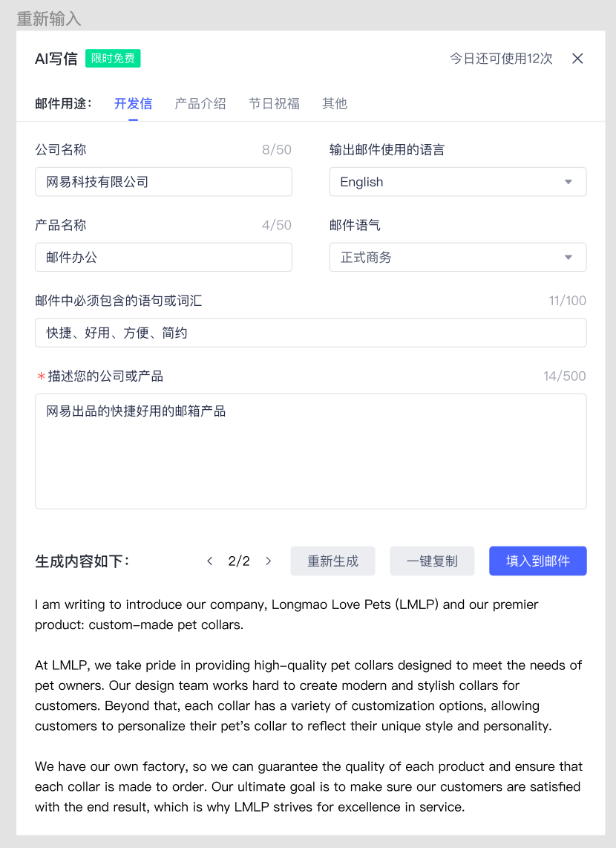The height and width of the screenshot is (848, 616).
Task: Edit the required keywords input field
Action: 310,333
